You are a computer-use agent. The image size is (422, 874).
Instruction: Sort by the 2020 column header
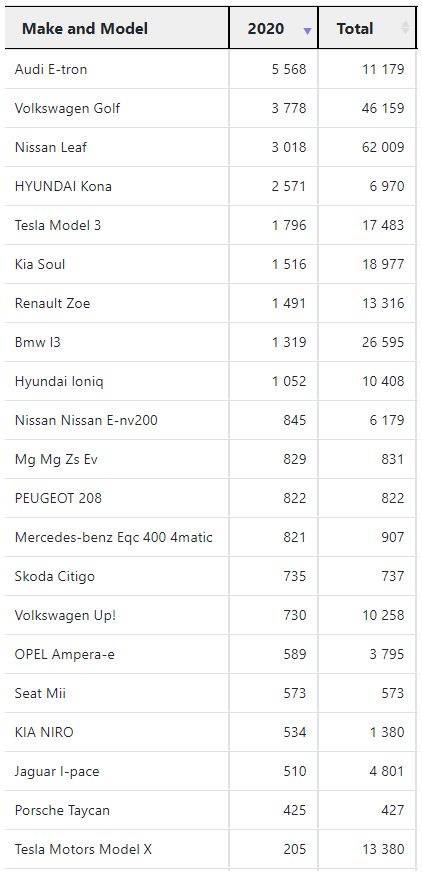[274, 28]
